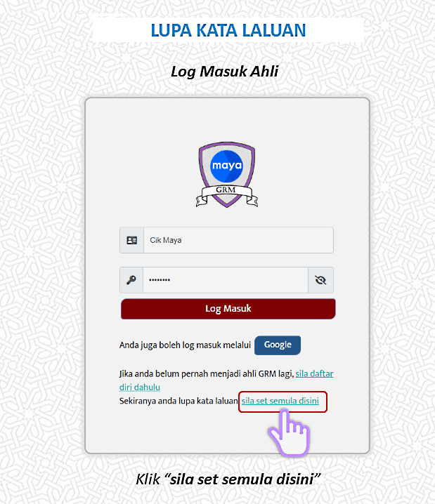Click the purple hand pointer graphic
Screen dimensions: 435x504
coord(289,432)
